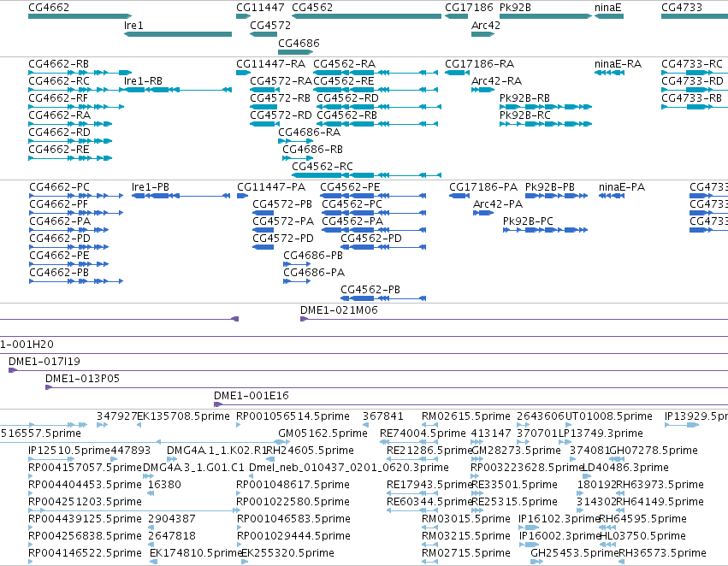
Task: Select the Ire1-RB transcript label
Action: (x=143, y=81)
